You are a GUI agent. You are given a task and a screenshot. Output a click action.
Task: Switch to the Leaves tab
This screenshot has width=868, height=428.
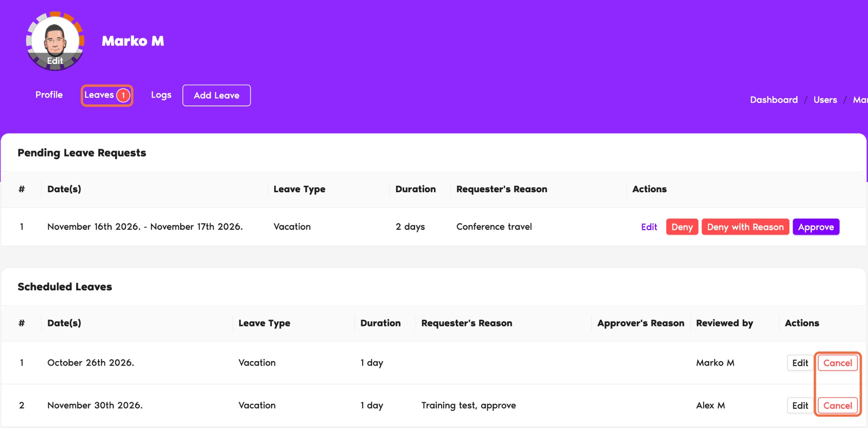coord(99,95)
